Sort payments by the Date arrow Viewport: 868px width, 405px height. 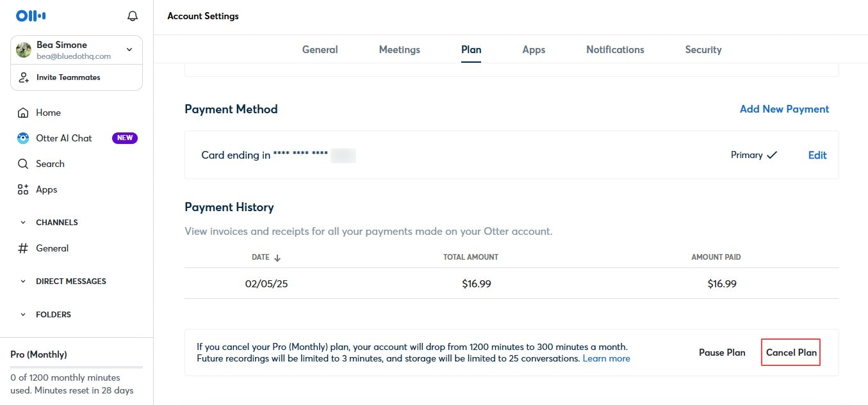click(277, 257)
